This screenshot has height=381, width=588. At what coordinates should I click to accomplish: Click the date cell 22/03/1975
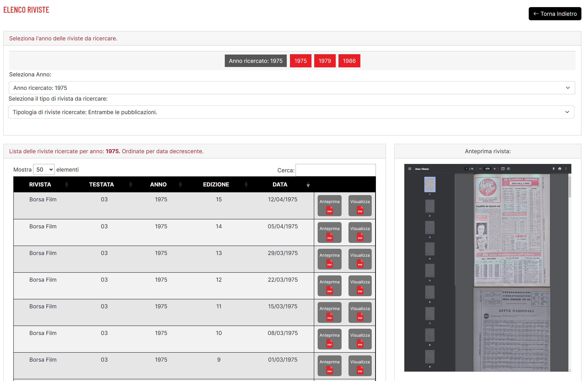tap(283, 280)
